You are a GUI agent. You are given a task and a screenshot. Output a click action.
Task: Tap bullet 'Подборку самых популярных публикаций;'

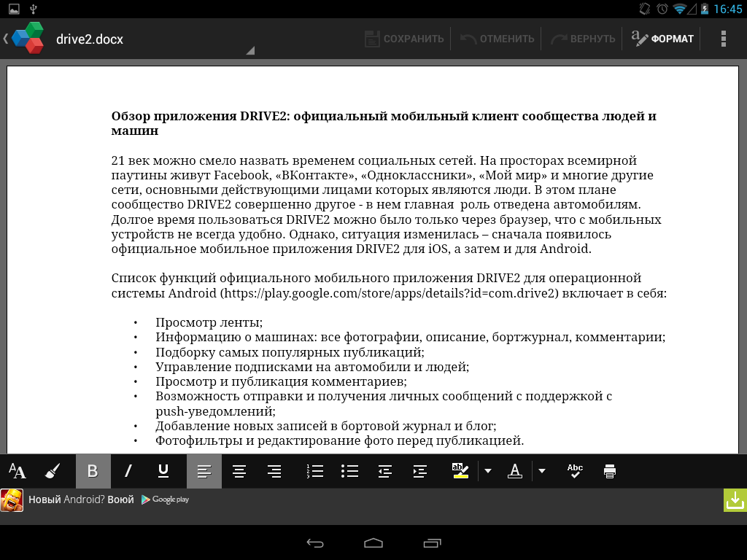(290, 352)
